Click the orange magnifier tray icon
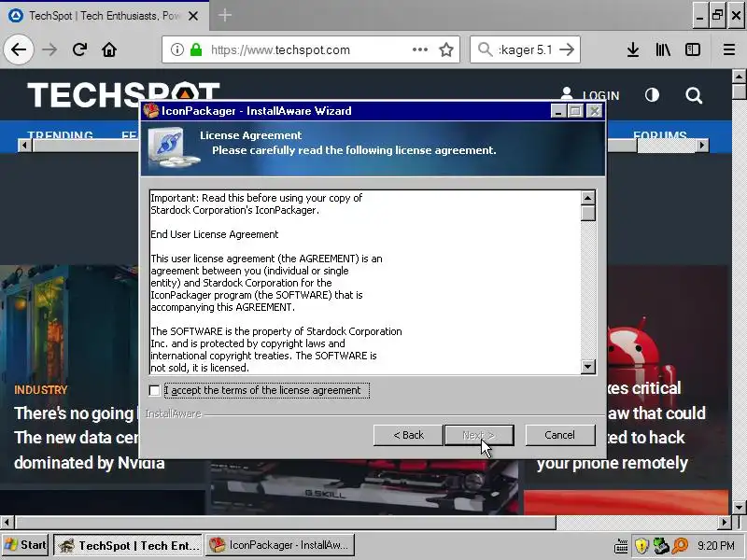This screenshot has height=560, width=747. (x=681, y=546)
